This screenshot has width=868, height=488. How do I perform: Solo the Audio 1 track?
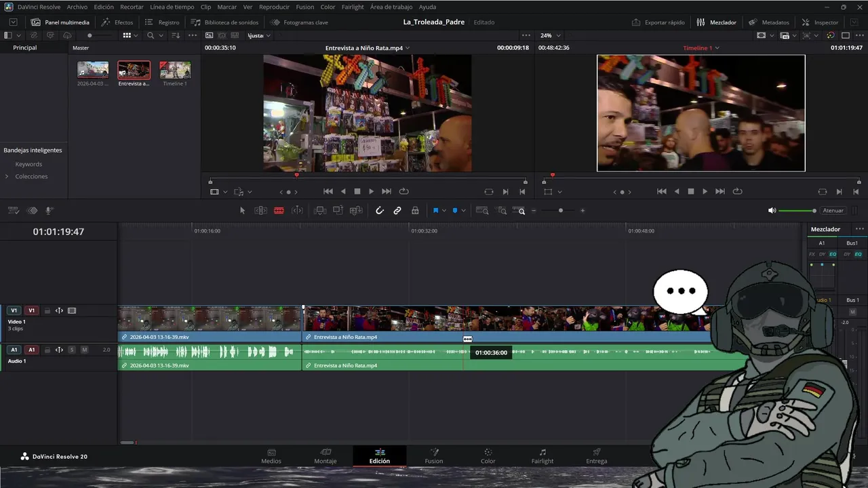(x=71, y=350)
